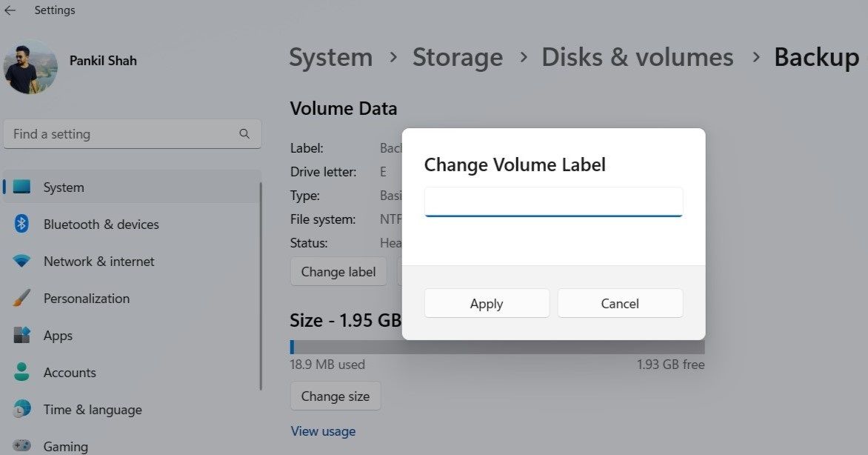The height and width of the screenshot is (455, 868).
Task: Click the chevron before Backup breadcrumb
Action: pos(755,57)
